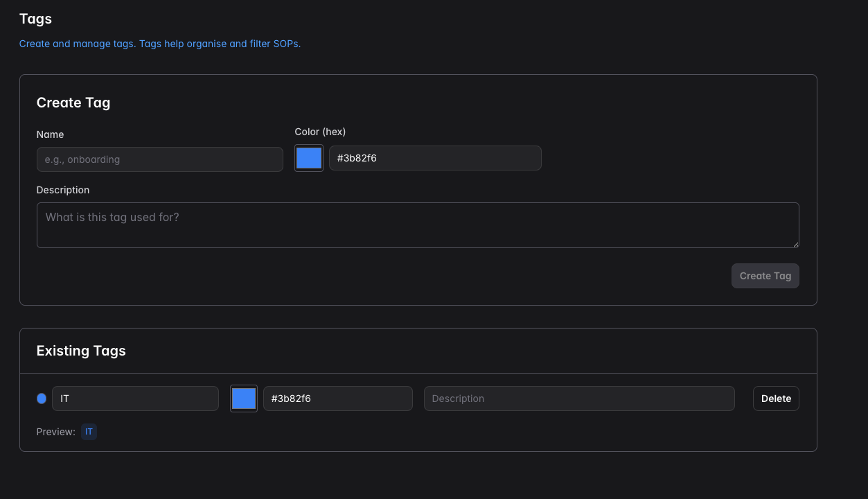
Task: Click the blue dot beside the IT tag
Action: [42, 399]
